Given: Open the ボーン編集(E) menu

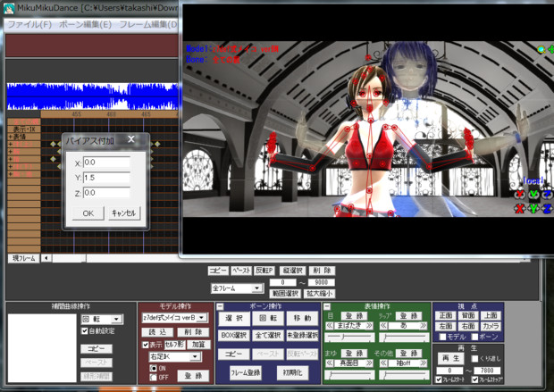Looking at the screenshot, I should 85,25.
